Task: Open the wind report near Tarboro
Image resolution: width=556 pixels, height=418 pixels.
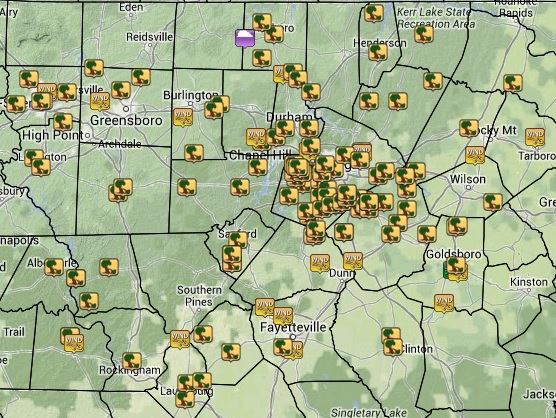Action: [535, 137]
